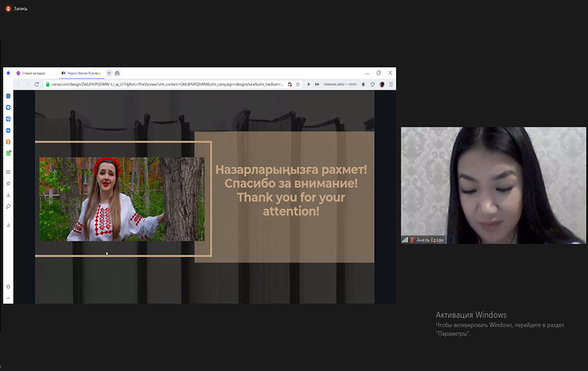
Task: Skip to the next track in the browser toolbar
Action: point(317,85)
